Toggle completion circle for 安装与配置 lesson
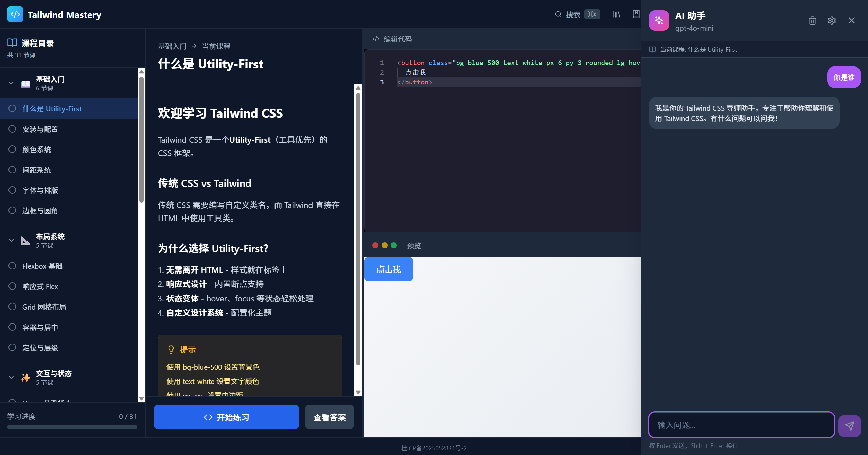Viewport: 868px width, 455px height. pyautogui.click(x=13, y=129)
